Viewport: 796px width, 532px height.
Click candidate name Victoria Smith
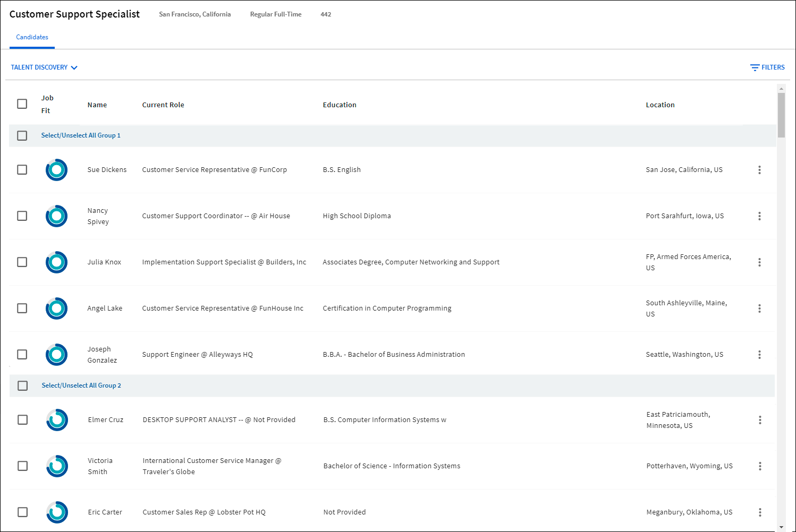(100, 466)
